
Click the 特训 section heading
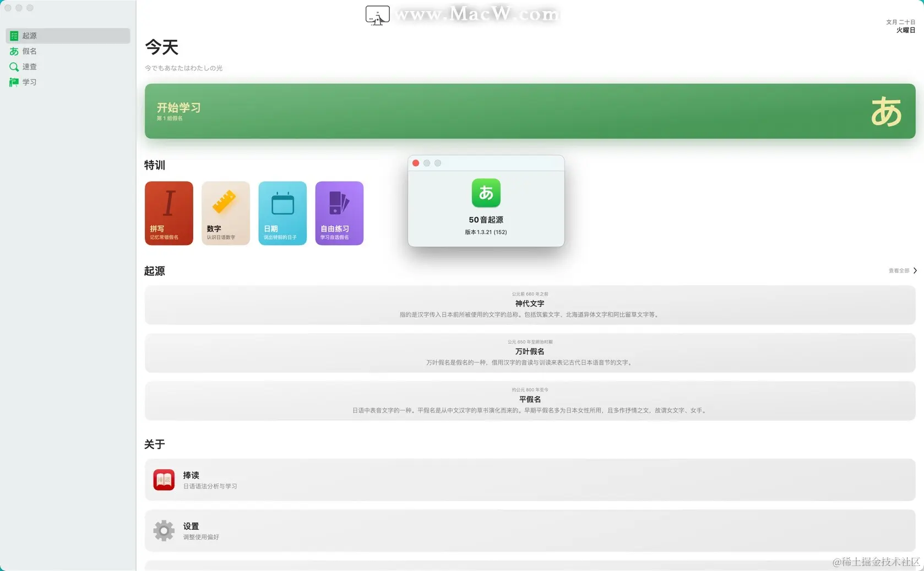tap(155, 165)
